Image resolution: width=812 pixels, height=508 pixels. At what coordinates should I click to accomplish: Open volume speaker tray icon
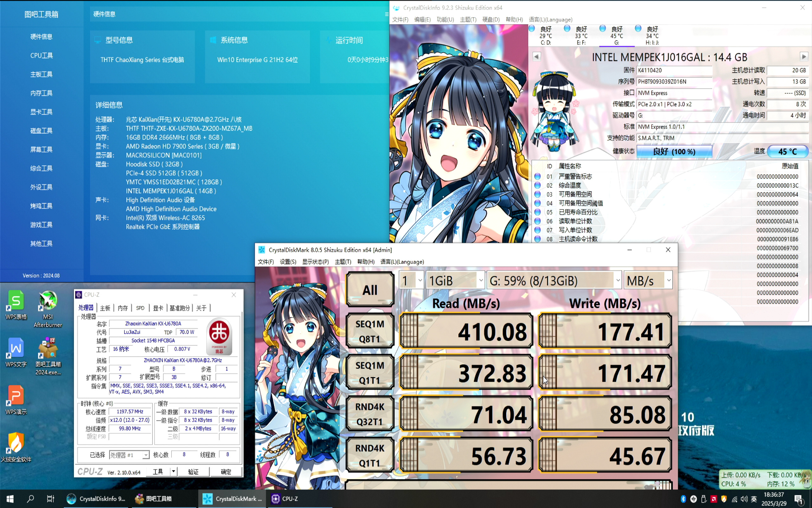pos(744,499)
